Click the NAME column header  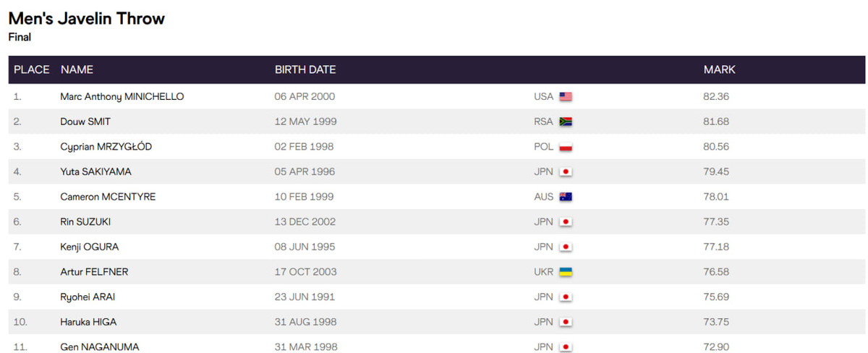77,70
